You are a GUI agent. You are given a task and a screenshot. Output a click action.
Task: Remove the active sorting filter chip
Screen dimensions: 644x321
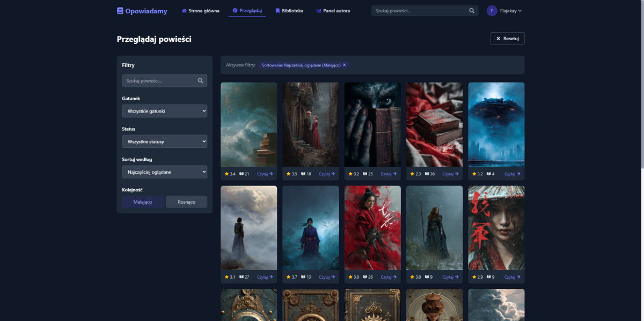click(x=345, y=65)
